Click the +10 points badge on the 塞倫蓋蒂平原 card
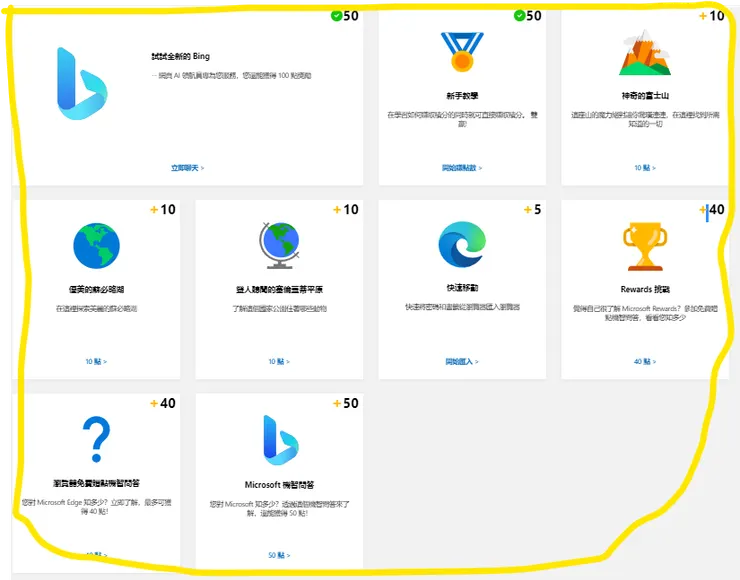This screenshot has width=740, height=580. [x=345, y=210]
